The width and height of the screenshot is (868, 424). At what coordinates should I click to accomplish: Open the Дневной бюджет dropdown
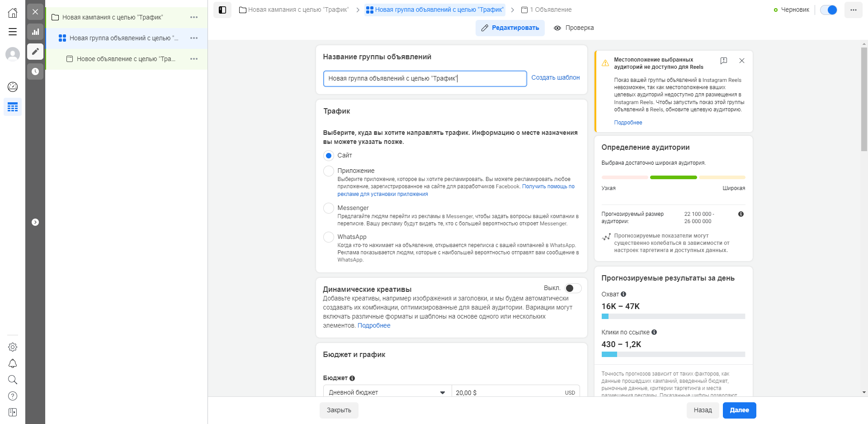387,392
